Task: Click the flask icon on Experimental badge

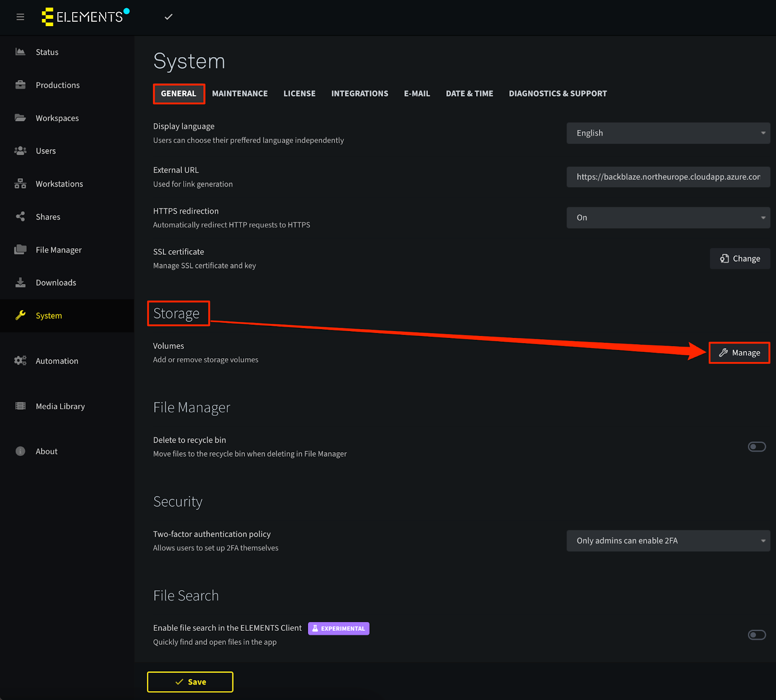Action: point(315,628)
